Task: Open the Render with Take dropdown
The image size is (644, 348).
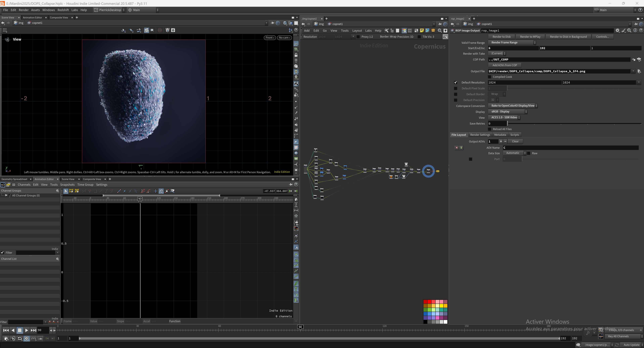Action: (x=497, y=53)
